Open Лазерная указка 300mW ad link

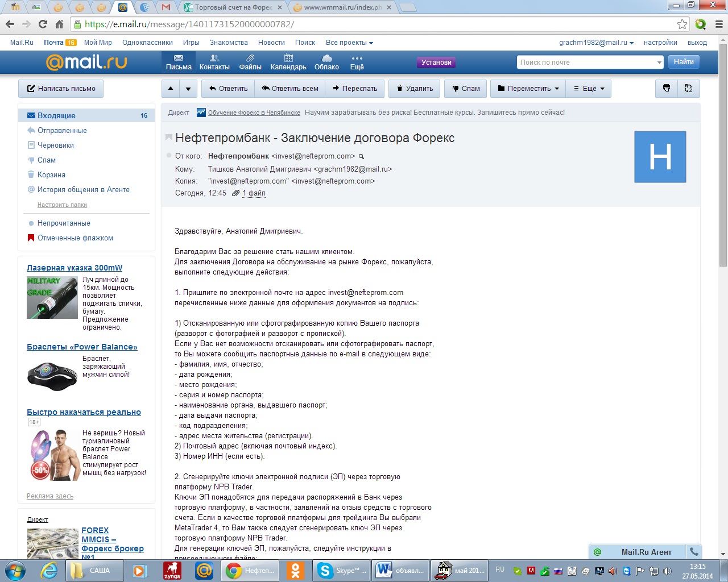point(75,268)
